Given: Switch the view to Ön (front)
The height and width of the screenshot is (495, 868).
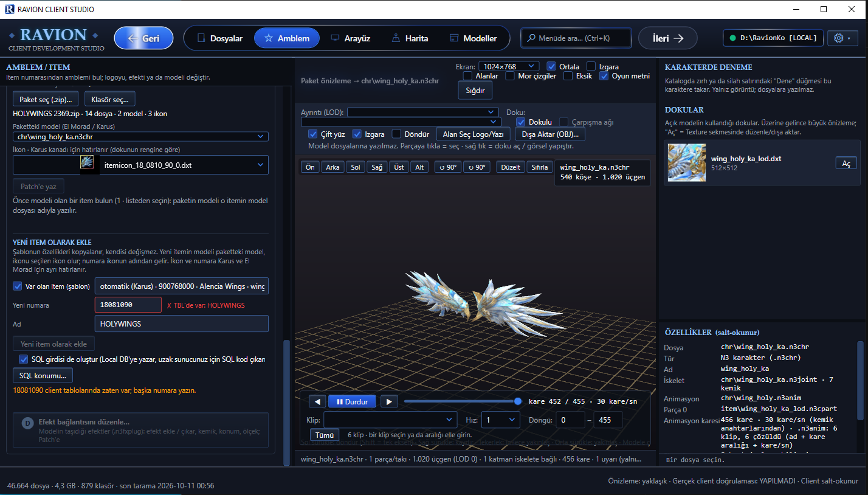Looking at the screenshot, I should [x=310, y=167].
